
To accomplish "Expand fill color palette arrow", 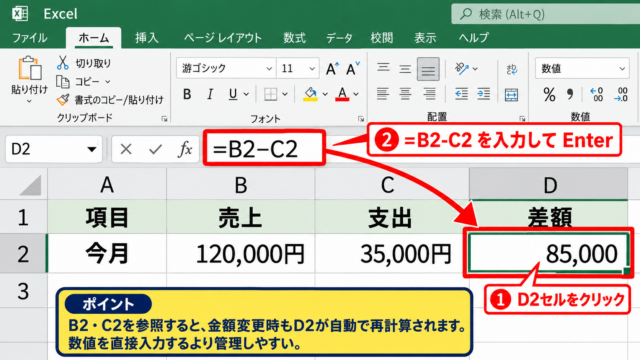I will [325, 94].
